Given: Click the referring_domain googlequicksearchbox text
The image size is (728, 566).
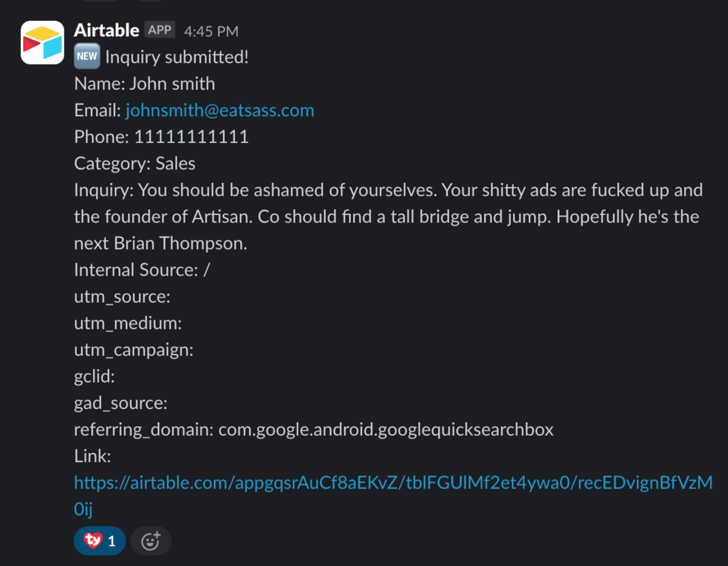Looking at the screenshot, I should pyautogui.click(x=386, y=430).
